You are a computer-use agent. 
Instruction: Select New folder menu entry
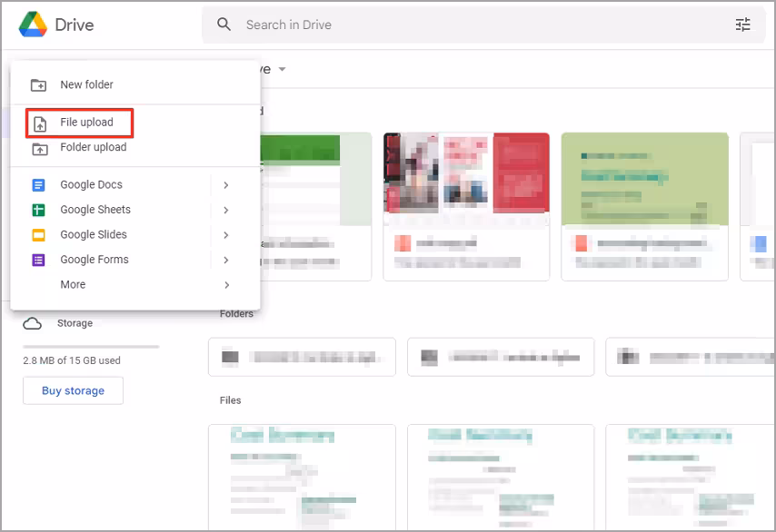click(135, 84)
